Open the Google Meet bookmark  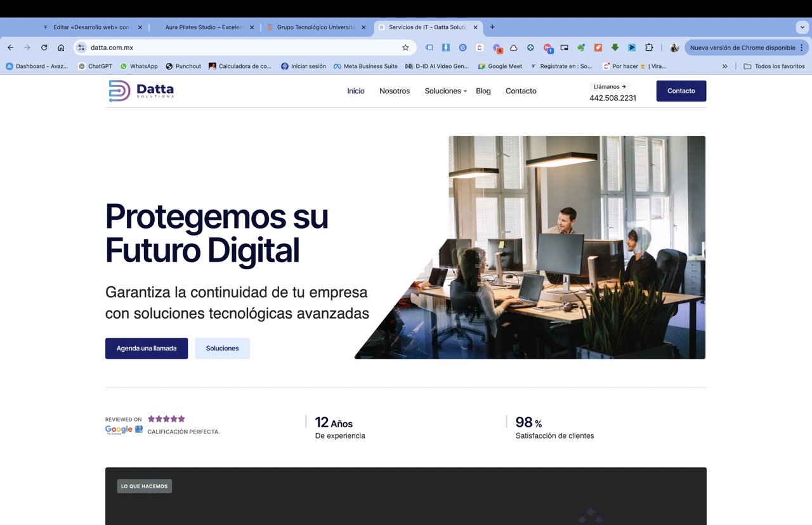500,65
